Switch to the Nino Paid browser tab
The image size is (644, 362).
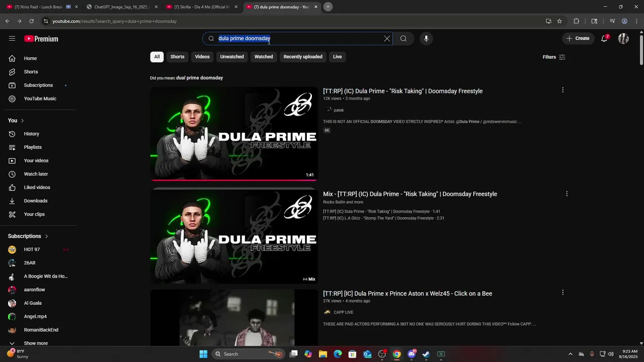pyautogui.click(x=42, y=7)
